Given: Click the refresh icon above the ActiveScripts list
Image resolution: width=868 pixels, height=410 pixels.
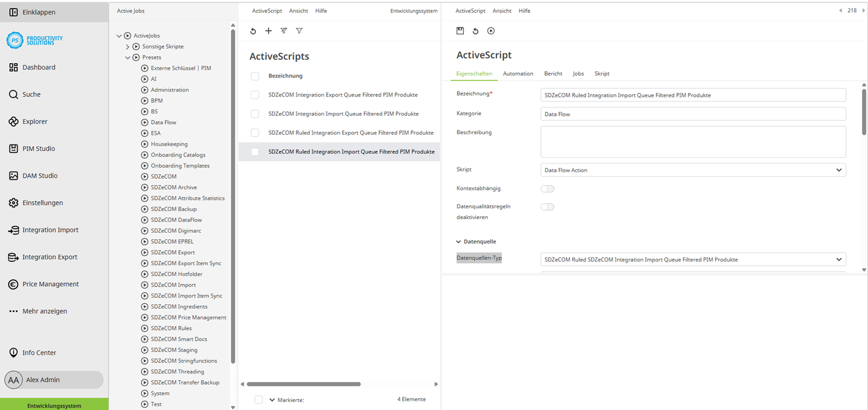Looking at the screenshot, I should pyautogui.click(x=253, y=30).
